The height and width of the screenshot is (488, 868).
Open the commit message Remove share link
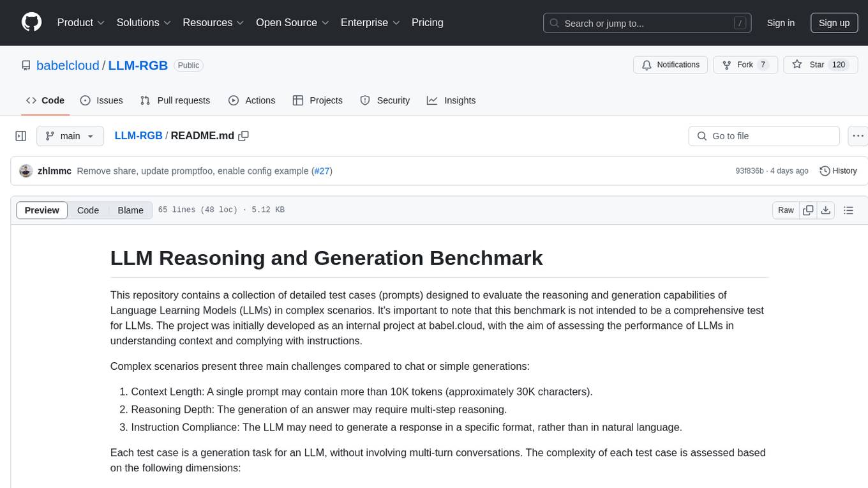[193, 171]
